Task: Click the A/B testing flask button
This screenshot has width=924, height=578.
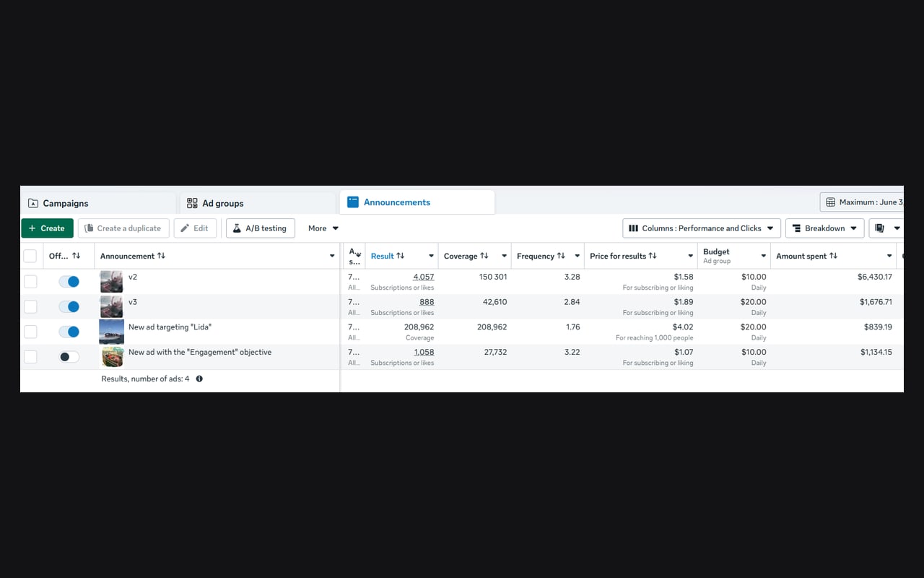Action: pyautogui.click(x=260, y=228)
